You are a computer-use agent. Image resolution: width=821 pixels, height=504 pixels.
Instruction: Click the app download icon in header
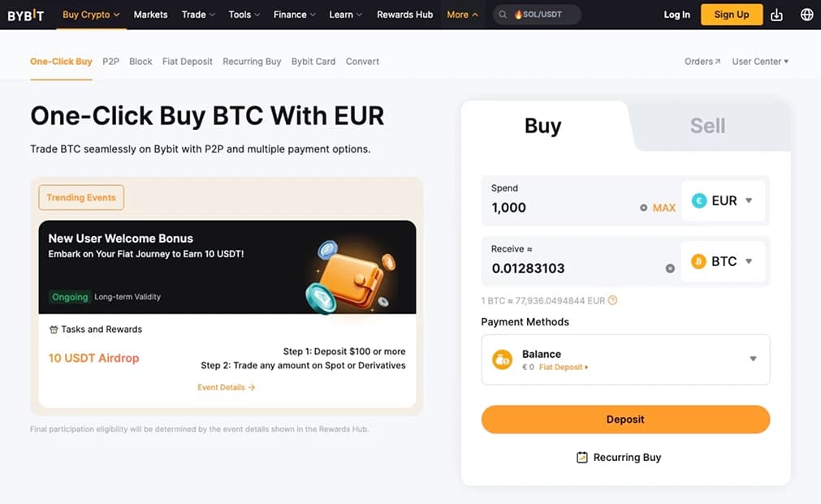coord(777,14)
